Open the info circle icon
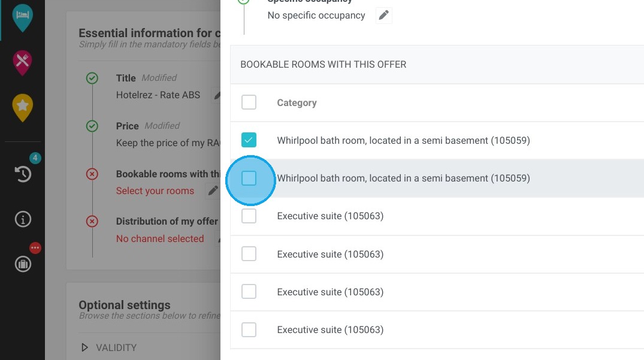The height and width of the screenshot is (360, 644). point(23,219)
